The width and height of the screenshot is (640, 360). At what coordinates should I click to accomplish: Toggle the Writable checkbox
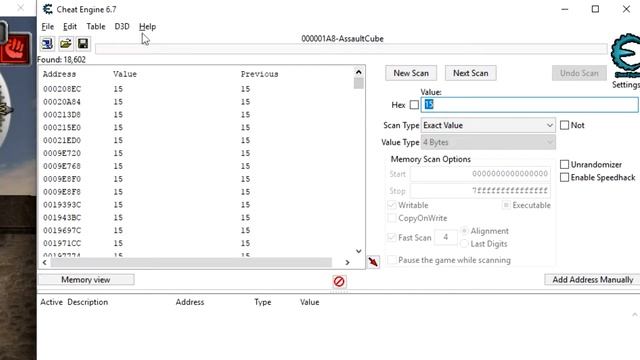point(391,205)
